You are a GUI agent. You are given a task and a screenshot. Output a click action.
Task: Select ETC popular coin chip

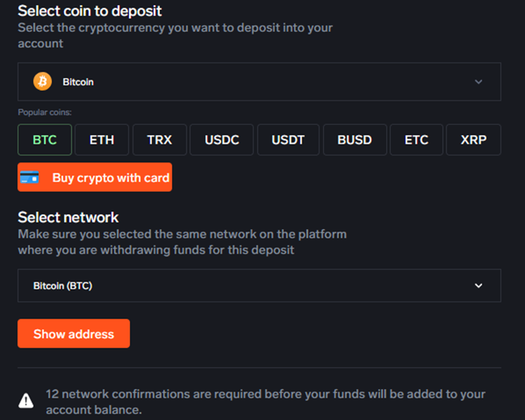pos(417,139)
